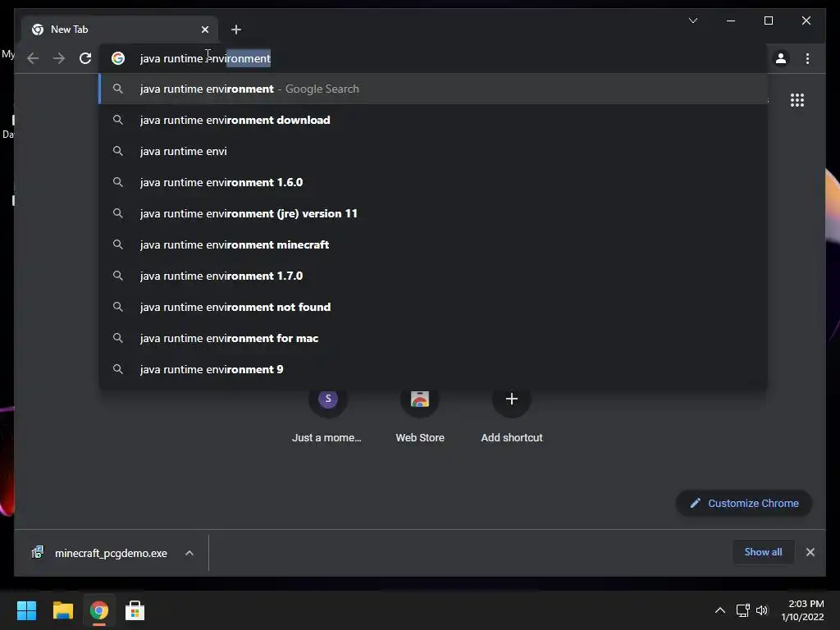Open a new tab with the plus button
This screenshot has height=630, width=840.
(x=236, y=30)
